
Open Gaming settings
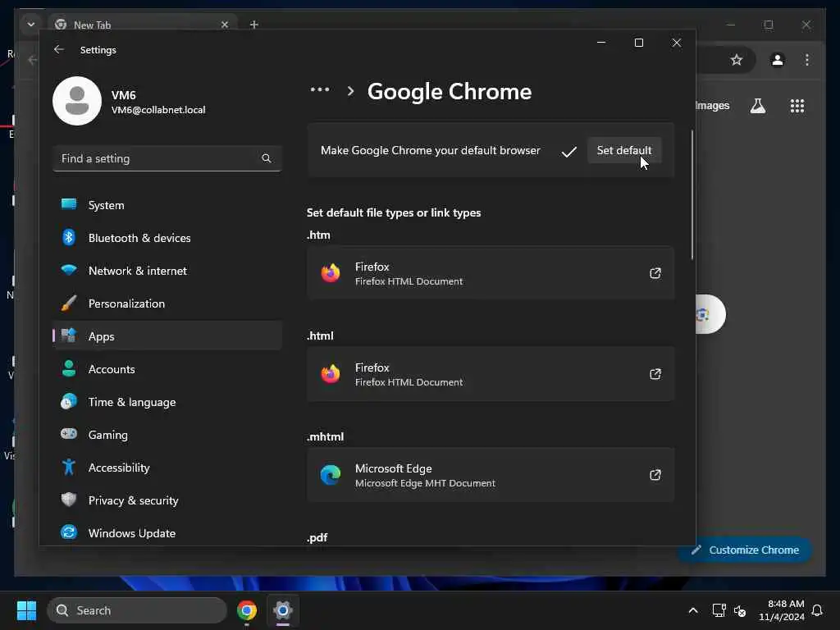[167, 435]
